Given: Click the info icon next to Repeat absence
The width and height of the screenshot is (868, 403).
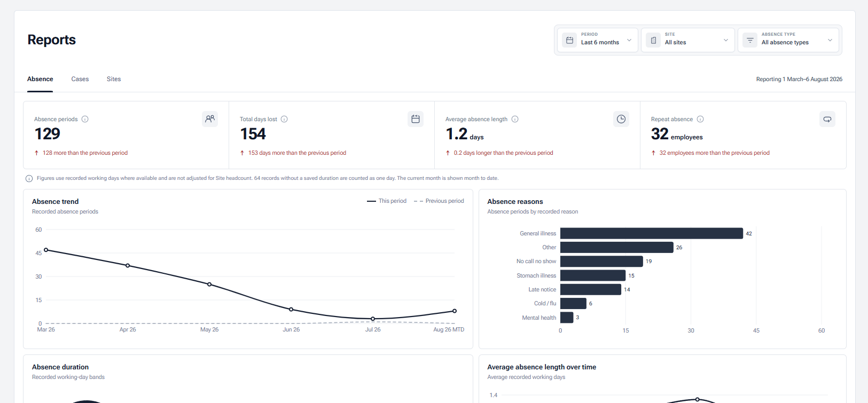Looking at the screenshot, I should click(700, 119).
